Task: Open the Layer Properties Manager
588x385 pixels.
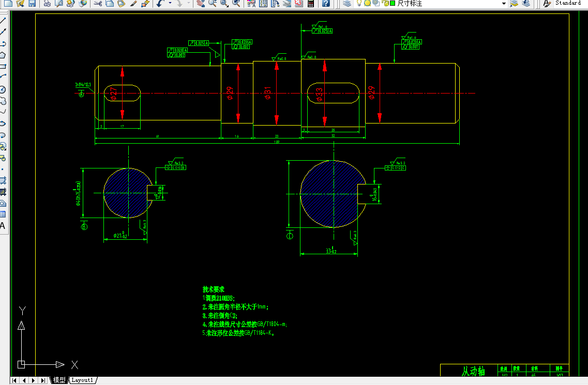Action: [347, 4]
